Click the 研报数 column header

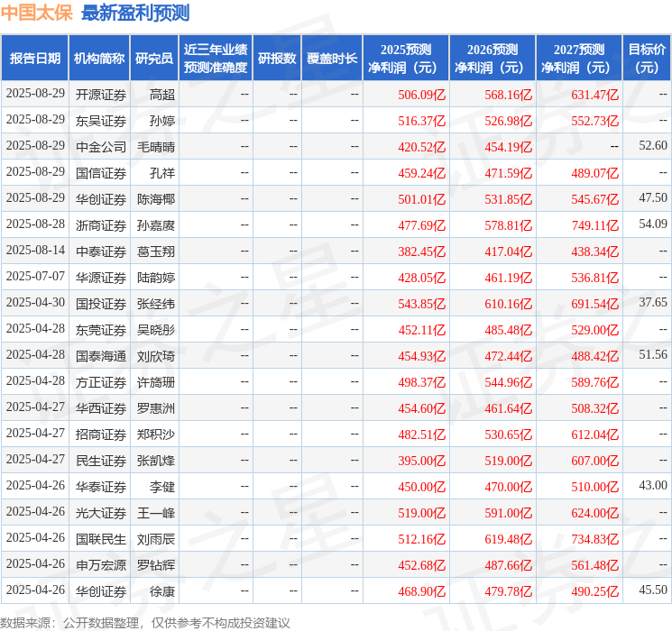(x=277, y=58)
